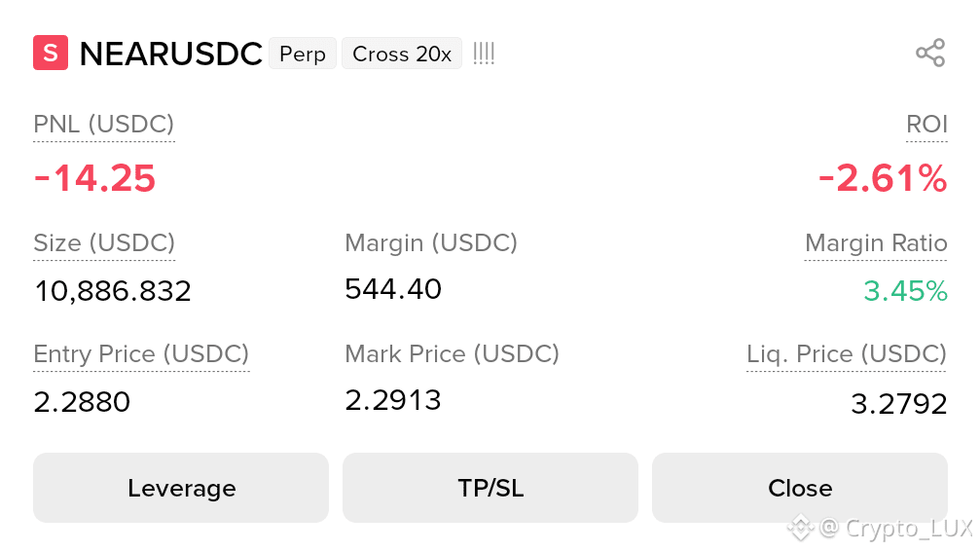
Task: Tap the Entry Price (USDC) label
Action: click(x=141, y=353)
